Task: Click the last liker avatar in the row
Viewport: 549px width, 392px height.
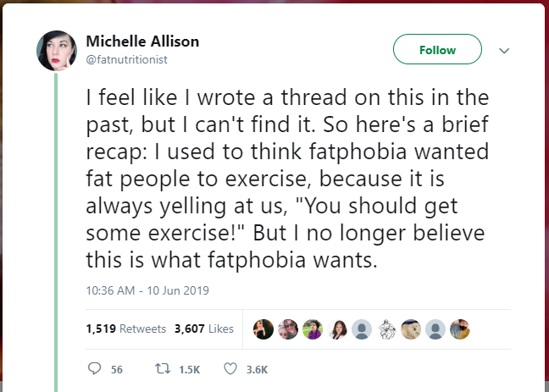Action: pos(459,329)
